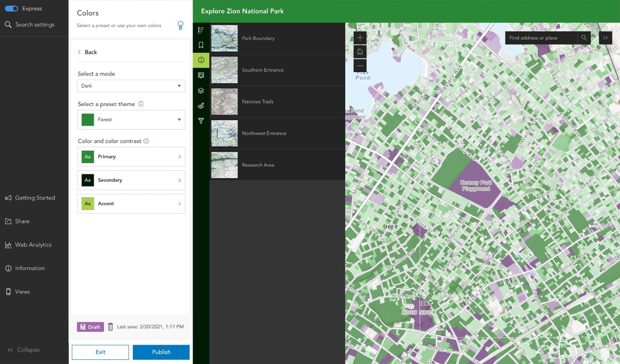Click the Exit button
Viewport: 620px width, 364px height.
(100, 352)
